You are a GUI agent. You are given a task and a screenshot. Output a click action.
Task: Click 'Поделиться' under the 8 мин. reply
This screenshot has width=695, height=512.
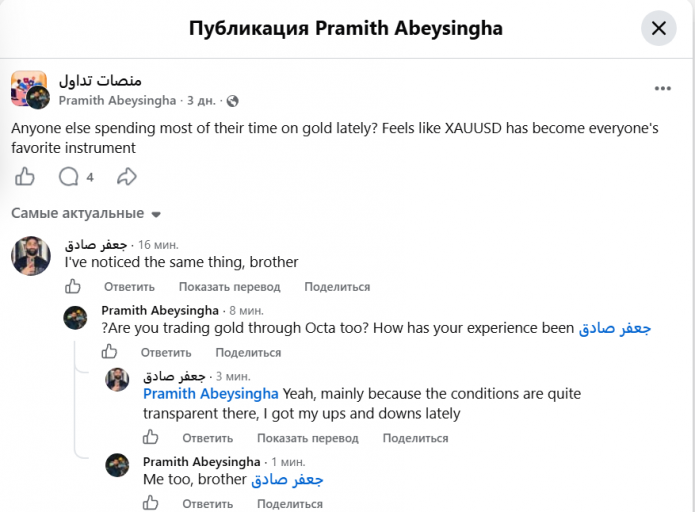(x=248, y=352)
